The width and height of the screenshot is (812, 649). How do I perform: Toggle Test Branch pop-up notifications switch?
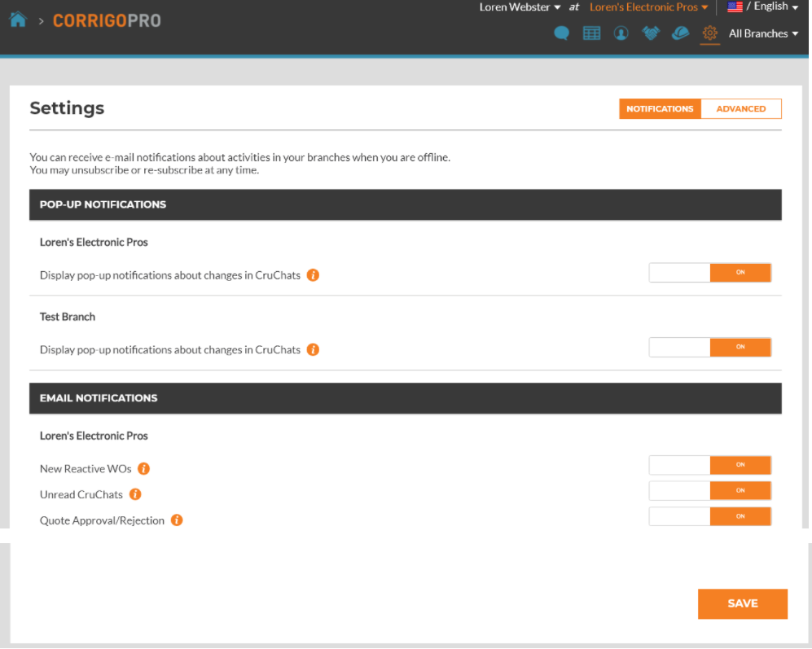coord(709,348)
